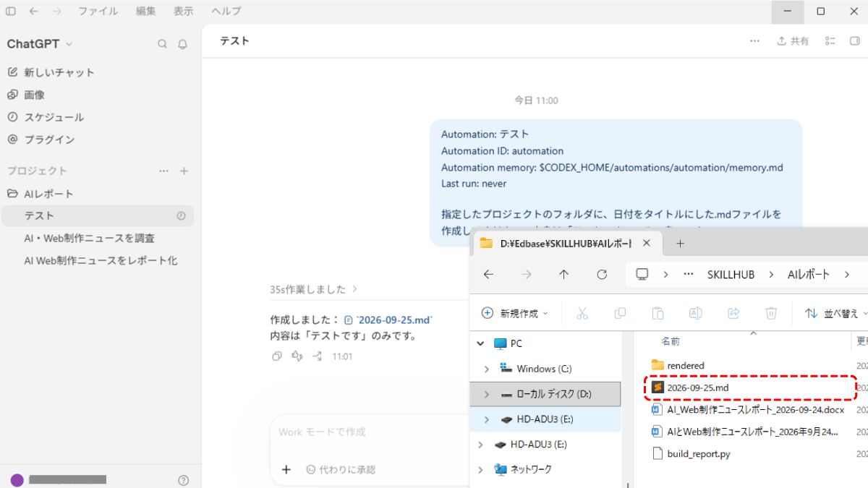
Task: Open ChatGPT model dropdown chevron
Action: click(69, 44)
